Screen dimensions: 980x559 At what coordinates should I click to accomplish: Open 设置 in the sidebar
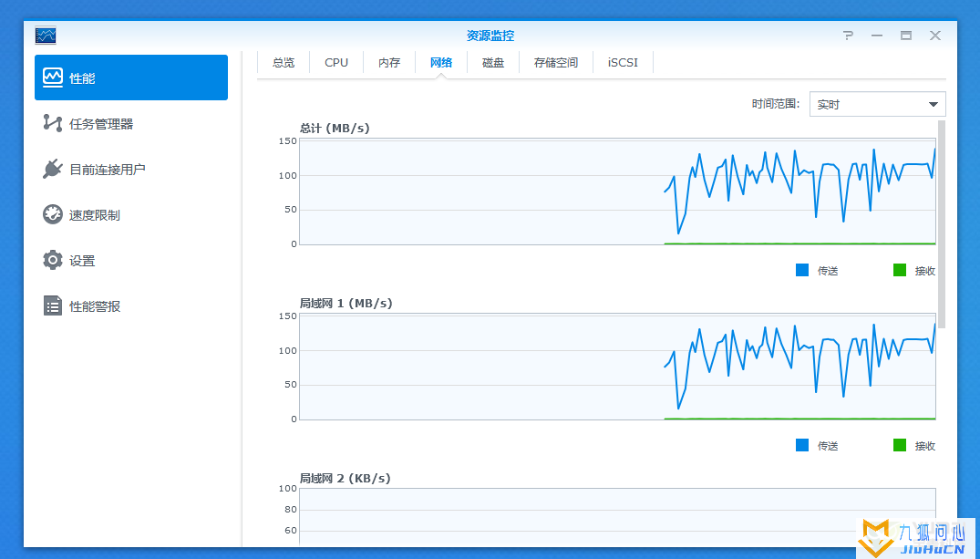(x=131, y=261)
